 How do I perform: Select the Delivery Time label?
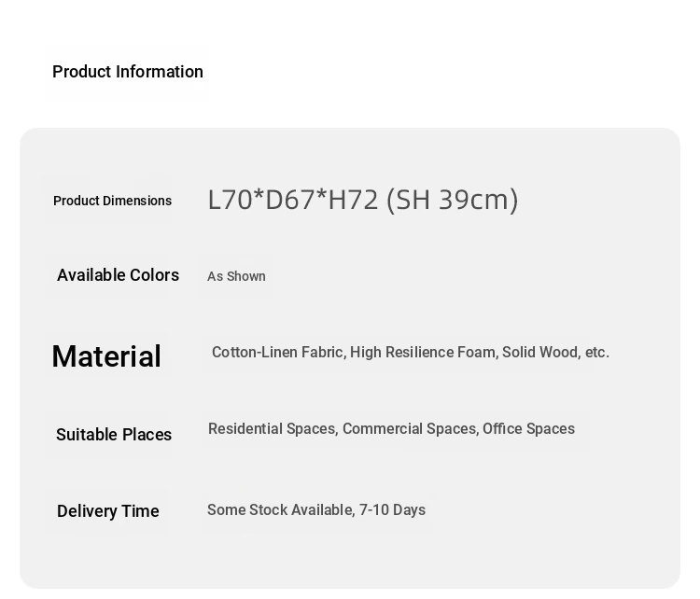coord(108,511)
